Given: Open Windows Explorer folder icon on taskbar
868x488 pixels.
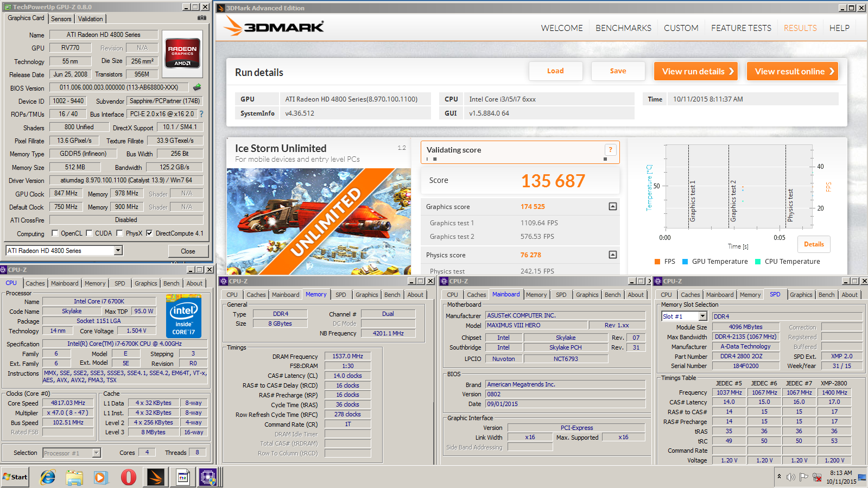Looking at the screenshot, I should 74,477.
